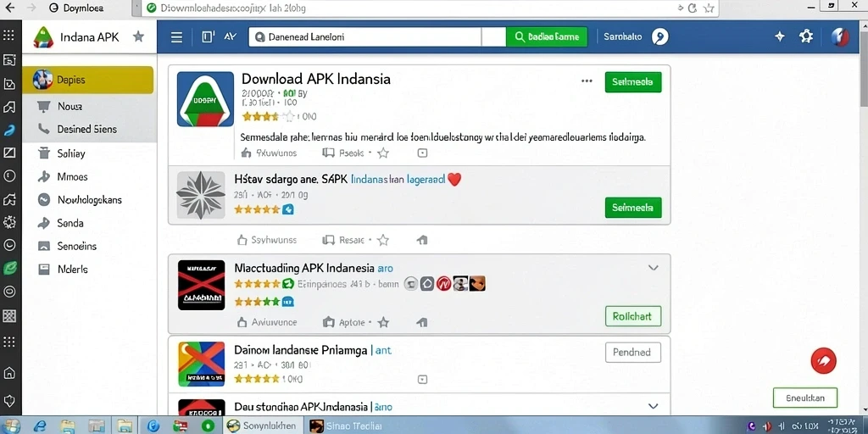Viewport: 868px width, 434px height.
Task: Click the Resare bookmark action
Action: click(x=343, y=240)
